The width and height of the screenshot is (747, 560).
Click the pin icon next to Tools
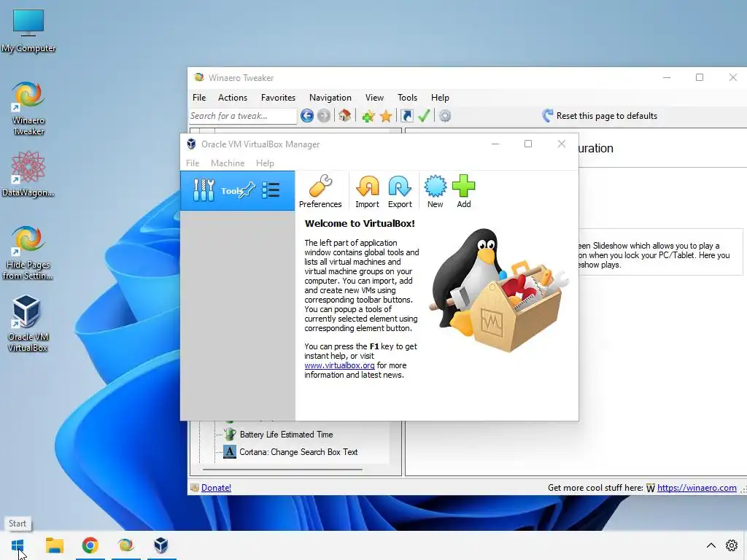(x=247, y=190)
